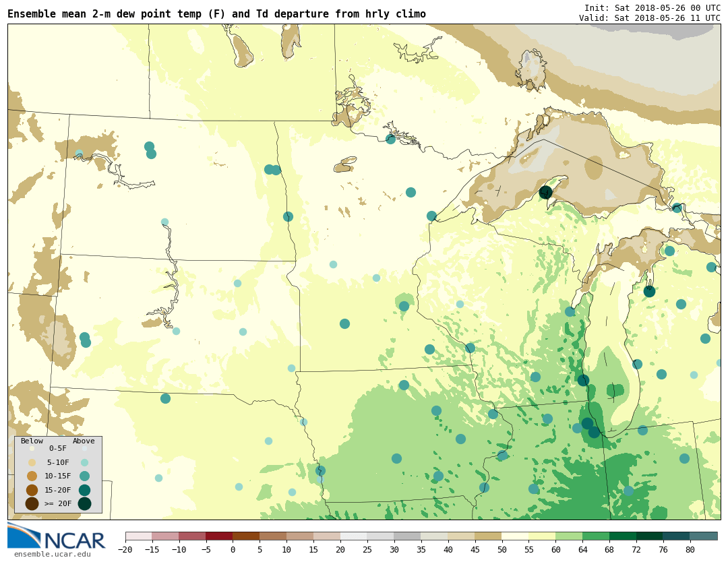728x562 pixels.
Task: Click the brown 5-10F Below legend circle
Action: click(x=32, y=463)
